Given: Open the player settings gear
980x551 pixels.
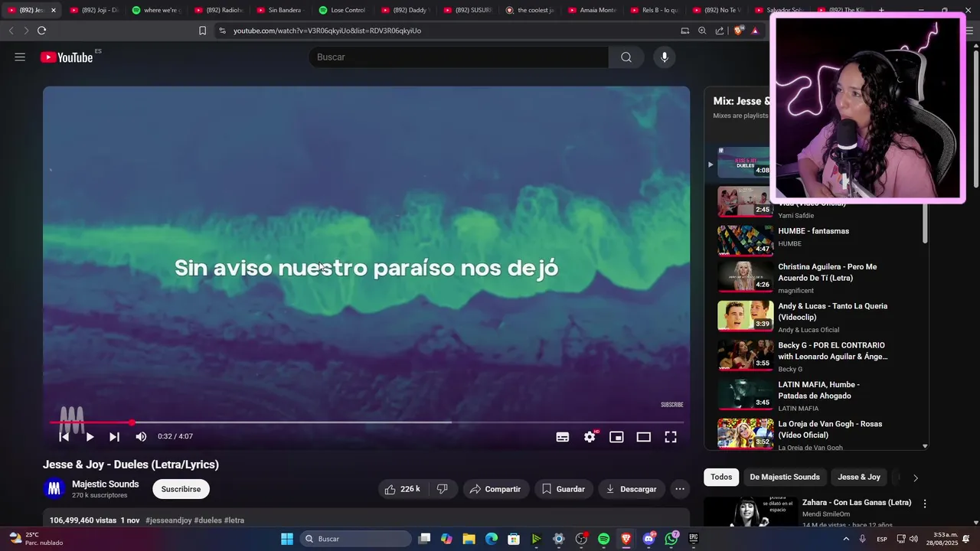Looking at the screenshot, I should click(x=590, y=437).
